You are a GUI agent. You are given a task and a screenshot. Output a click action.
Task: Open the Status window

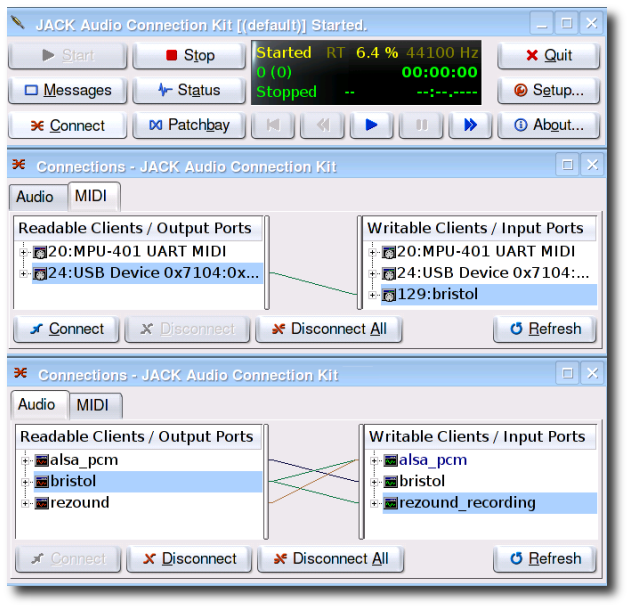pos(189,90)
